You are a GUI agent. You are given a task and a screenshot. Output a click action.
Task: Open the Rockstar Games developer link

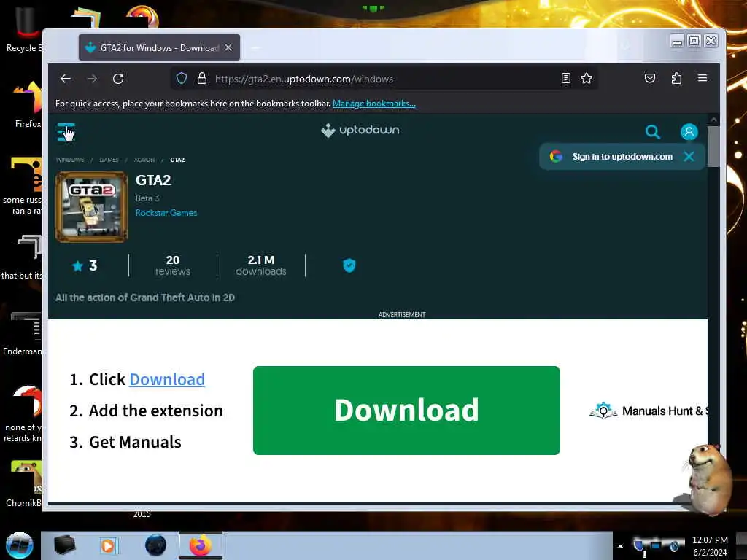(166, 213)
